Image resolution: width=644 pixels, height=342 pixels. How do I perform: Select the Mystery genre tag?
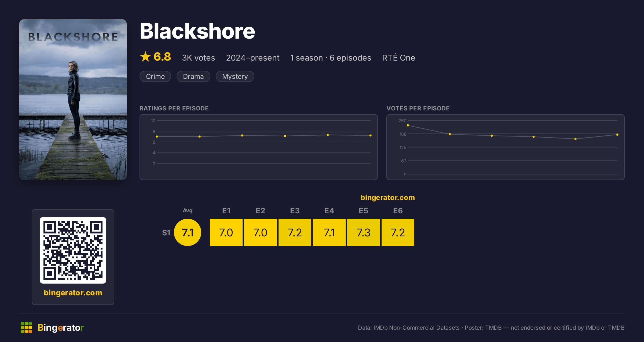235,76
